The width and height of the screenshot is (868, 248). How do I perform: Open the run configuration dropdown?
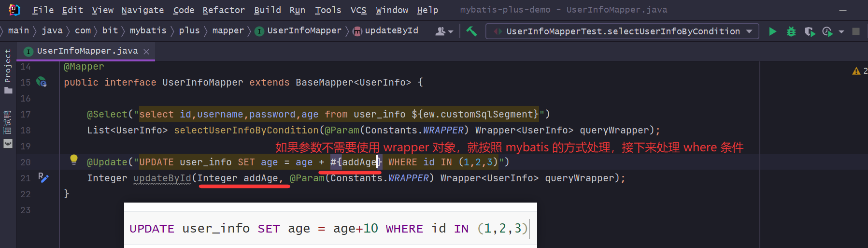622,31
